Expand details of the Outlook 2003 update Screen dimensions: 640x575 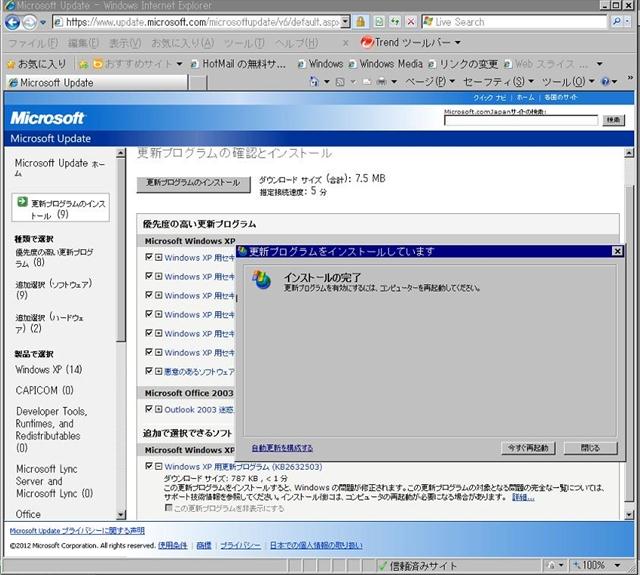[x=159, y=409]
